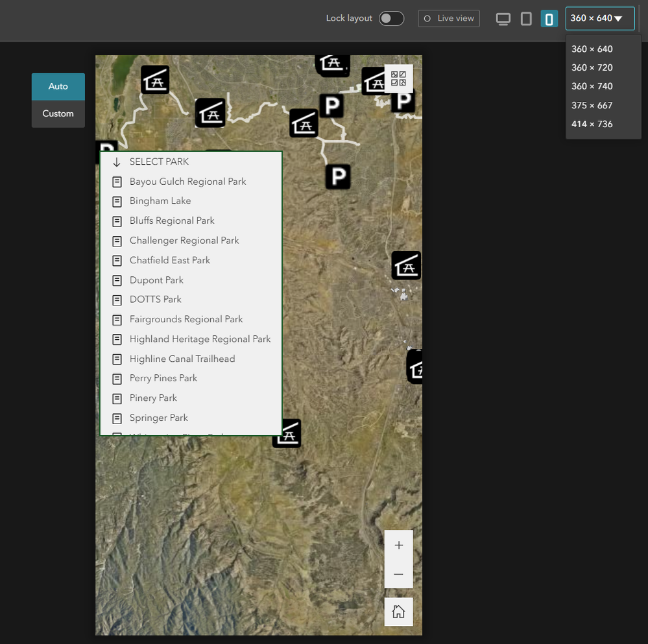Click the picnic shelter marker below park list
This screenshot has height=644, width=648.
(x=289, y=434)
